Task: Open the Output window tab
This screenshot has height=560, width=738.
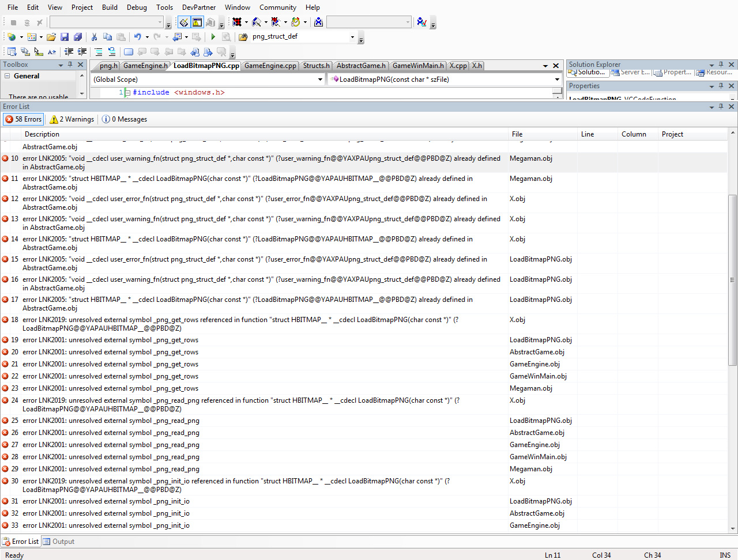Action: coord(58,542)
